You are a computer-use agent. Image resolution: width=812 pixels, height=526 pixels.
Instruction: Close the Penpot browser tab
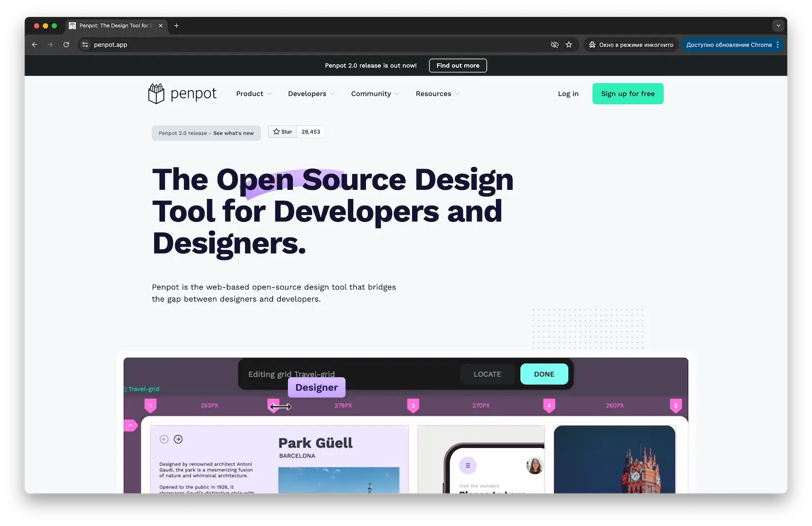point(160,25)
